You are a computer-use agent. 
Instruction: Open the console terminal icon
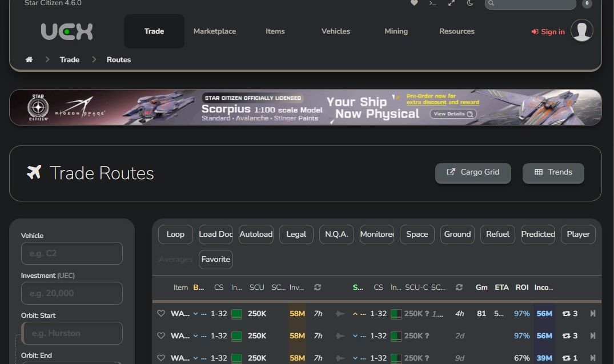433,3
